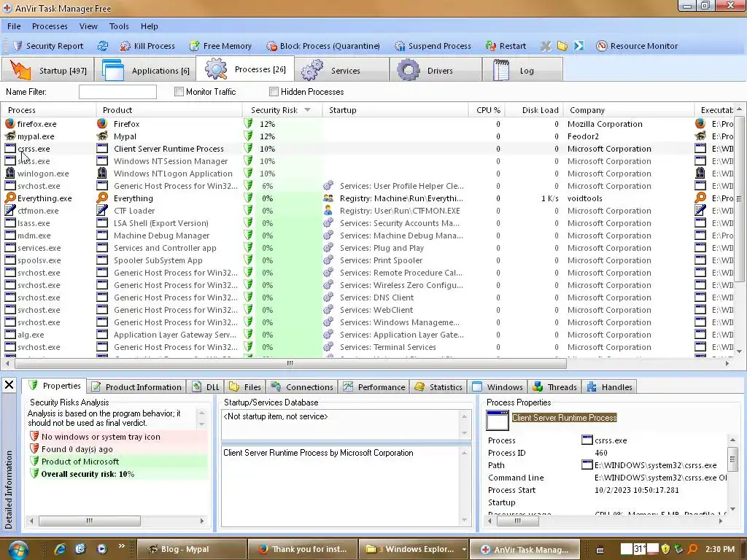
Task: Click the Free Memory toolbar icon
Action: [194, 46]
